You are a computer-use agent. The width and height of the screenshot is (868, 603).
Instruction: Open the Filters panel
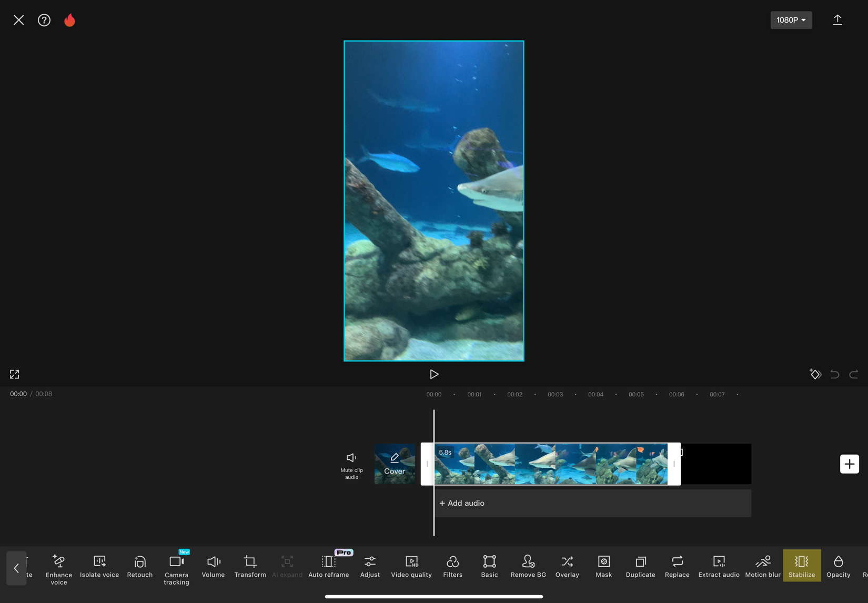click(452, 566)
